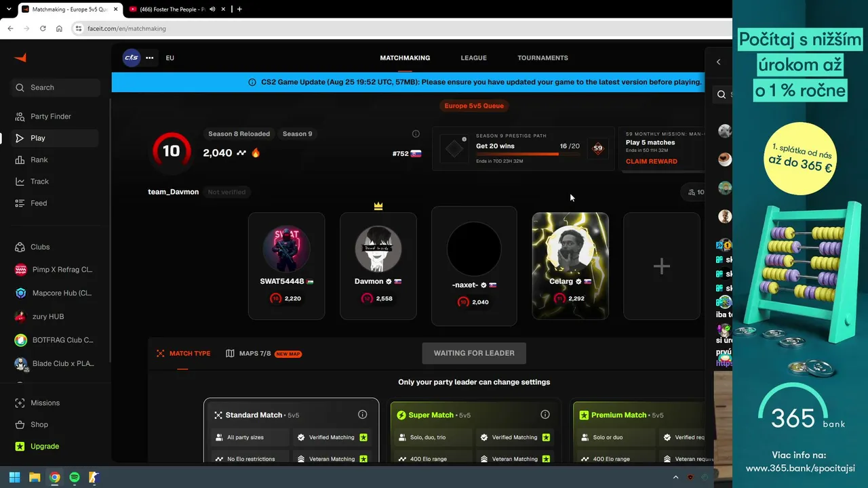The width and height of the screenshot is (868, 488).
Task: Switch to the Matchmaking tab
Action: pos(405,58)
